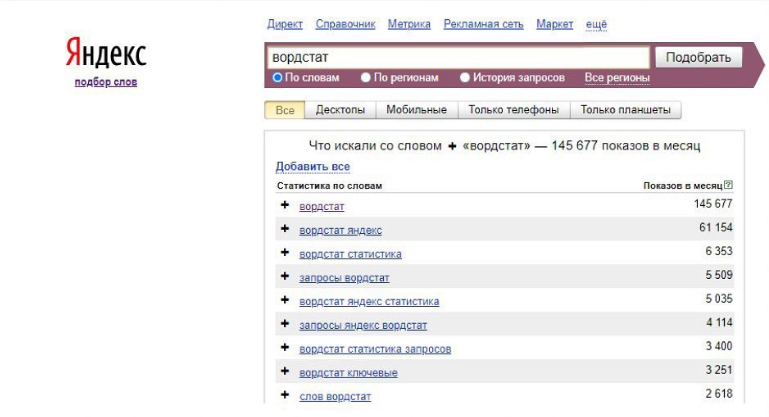Add 'вордстат яндекс статистика' plus icon
The height and width of the screenshot is (417, 769).
(x=284, y=300)
